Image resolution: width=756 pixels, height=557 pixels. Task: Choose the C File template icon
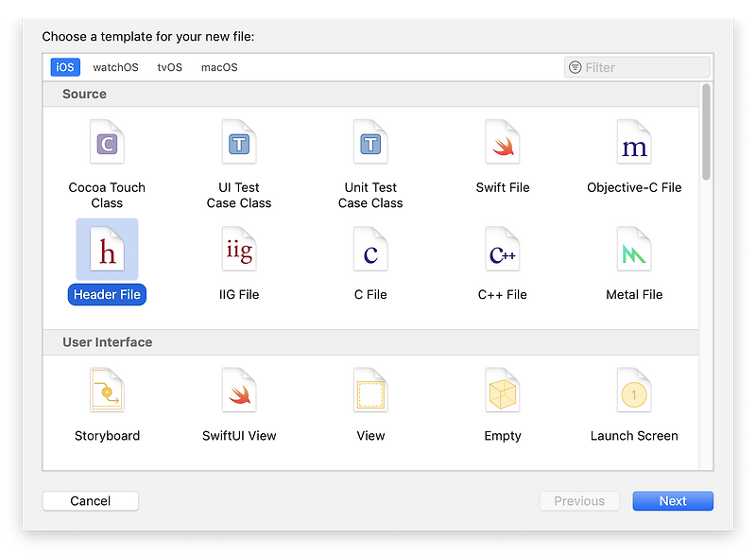(x=370, y=250)
